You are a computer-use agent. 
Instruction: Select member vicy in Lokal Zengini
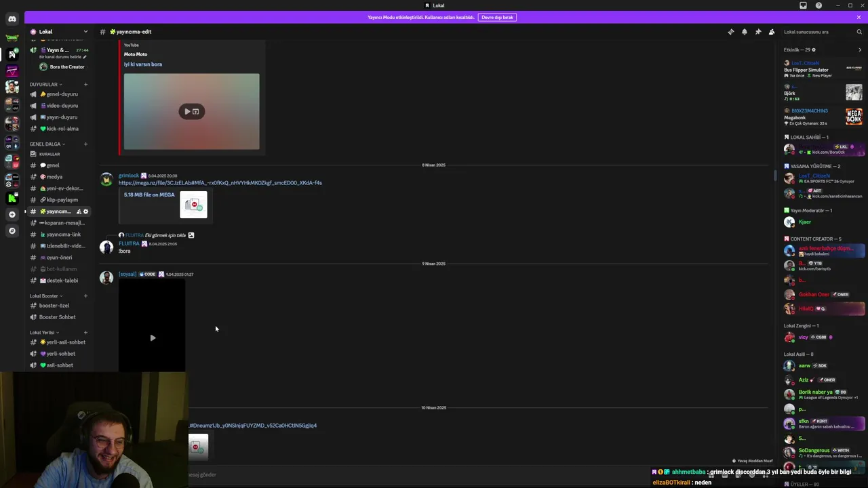[x=823, y=337]
